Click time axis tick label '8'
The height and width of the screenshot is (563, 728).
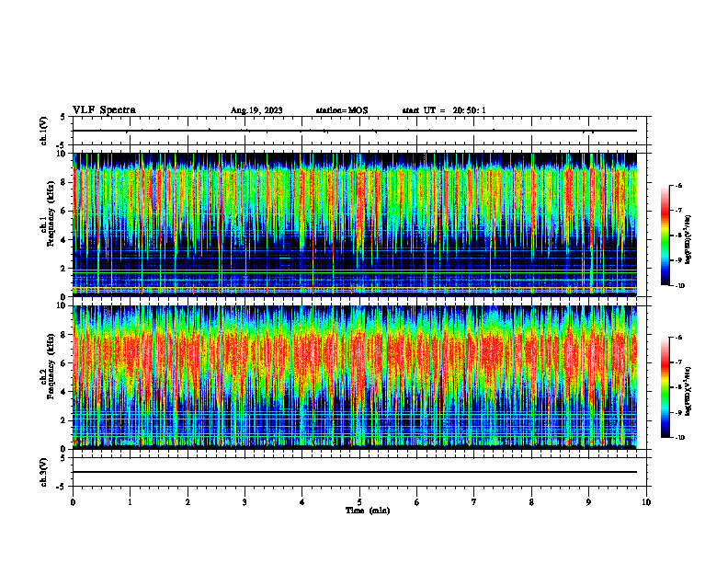[531, 502]
